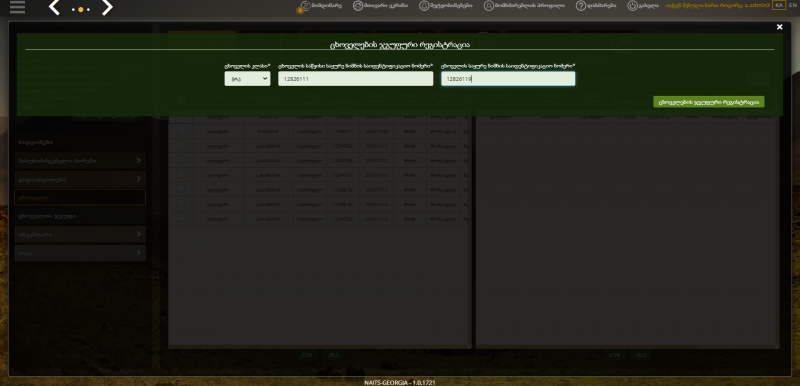Click the starting ear tag field 12826111
800x386 pixels.
[356, 79]
